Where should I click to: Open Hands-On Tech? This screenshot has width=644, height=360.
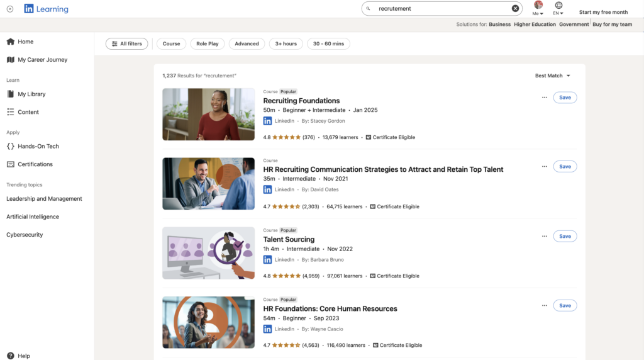click(38, 146)
